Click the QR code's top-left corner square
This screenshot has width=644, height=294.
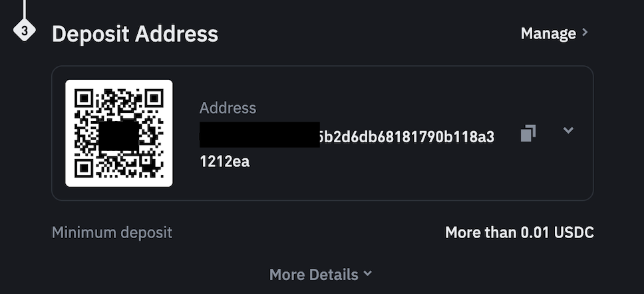(84, 98)
